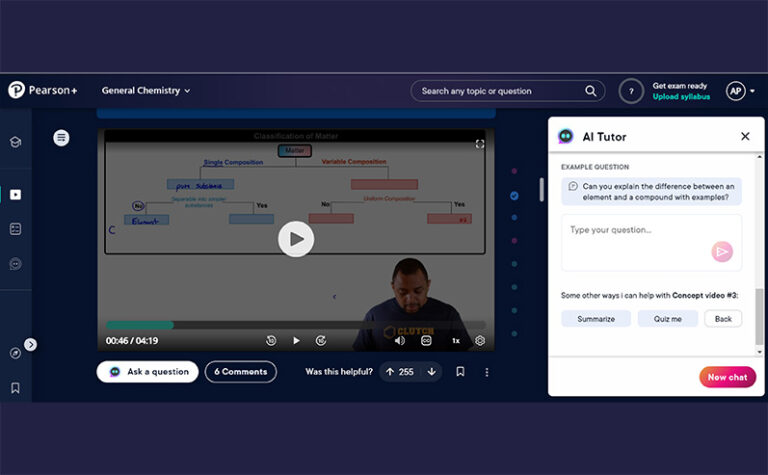Open the AP account menu
The image size is (768, 475).
point(740,91)
